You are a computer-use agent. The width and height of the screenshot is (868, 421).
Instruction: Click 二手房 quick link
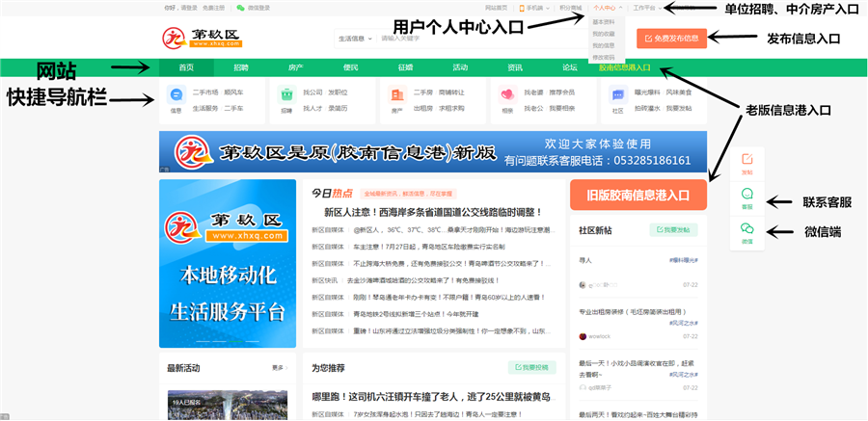(423, 92)
